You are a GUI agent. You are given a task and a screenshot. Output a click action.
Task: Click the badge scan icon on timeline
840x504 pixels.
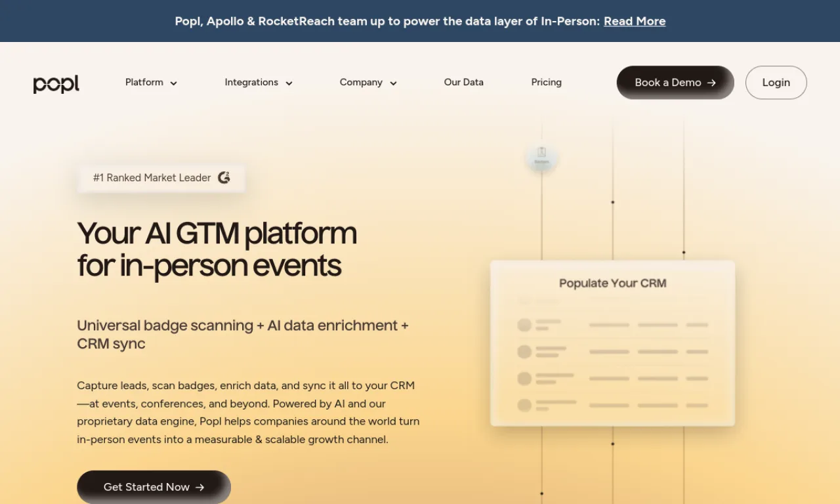[x=542, y=157]
